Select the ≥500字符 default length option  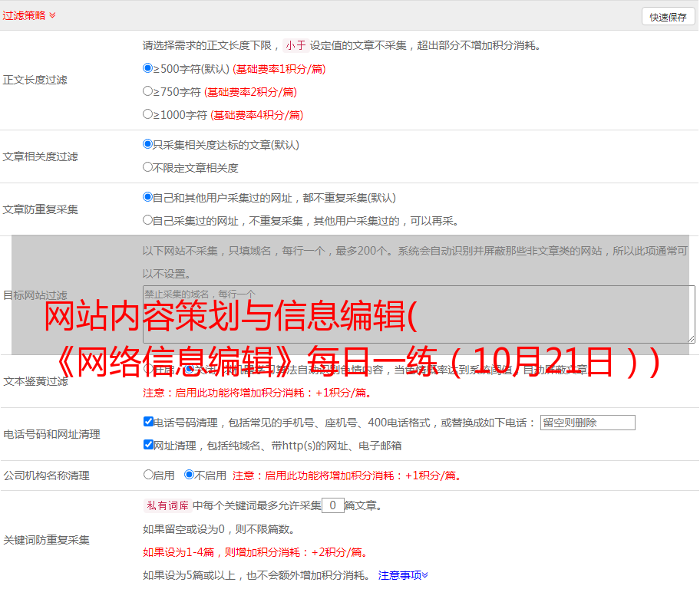[x=148, y=68]
